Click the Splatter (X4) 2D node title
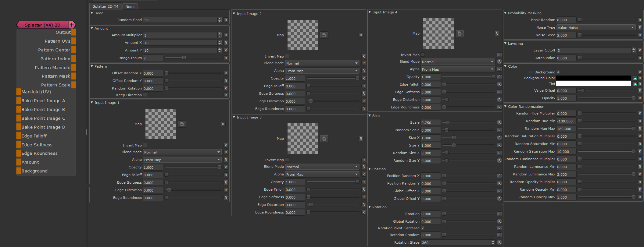The width and height of the screenshot is (644, 247). [x=42, y=25]
